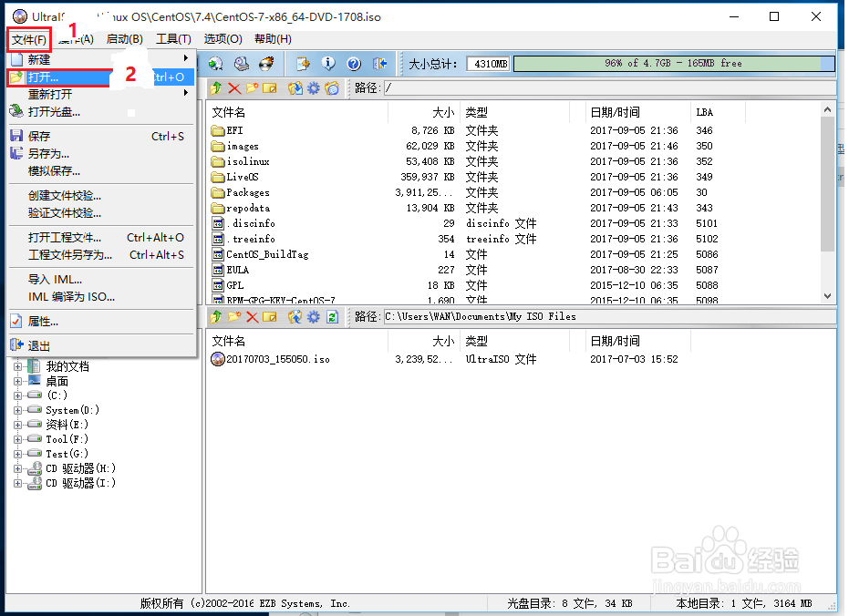Click the .discinfo file icon
849x616 pixels.
coord(218,223)
